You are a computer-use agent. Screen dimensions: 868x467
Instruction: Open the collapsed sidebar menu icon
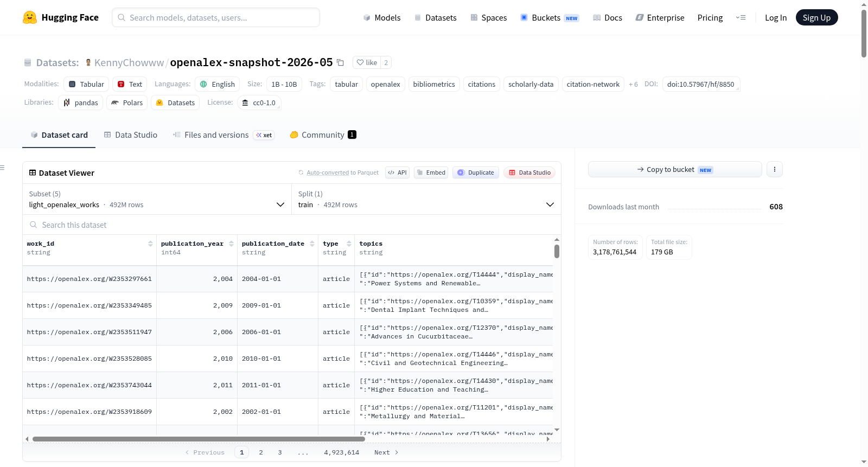(x=2, y=168)
